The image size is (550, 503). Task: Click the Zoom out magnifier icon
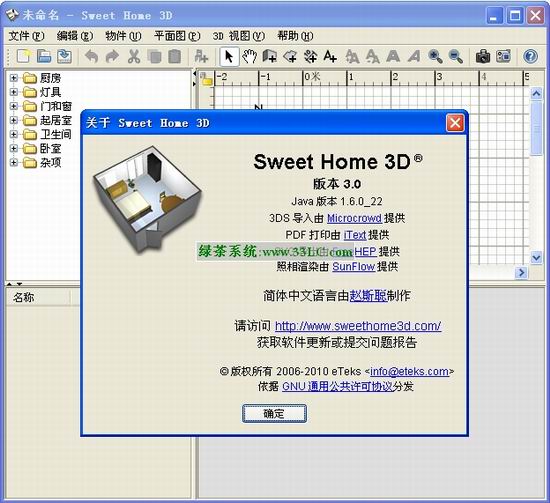[456, 56]
